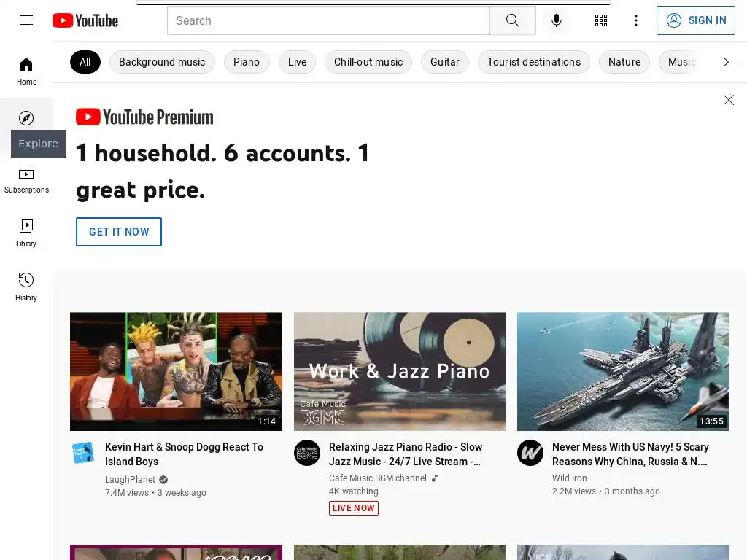This screenshot has height=560, width=747.
Task: Select the Piano chip
Action: (x=247, y=62)
